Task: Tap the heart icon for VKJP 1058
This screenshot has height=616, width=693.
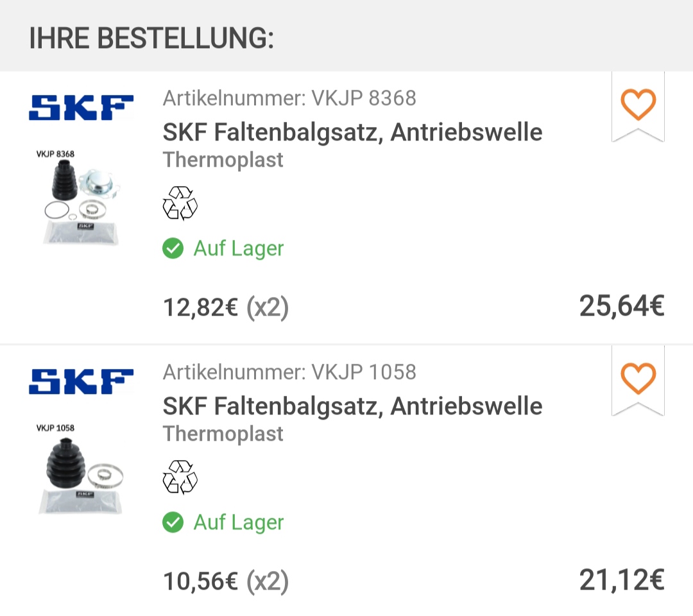Action: 638,379
